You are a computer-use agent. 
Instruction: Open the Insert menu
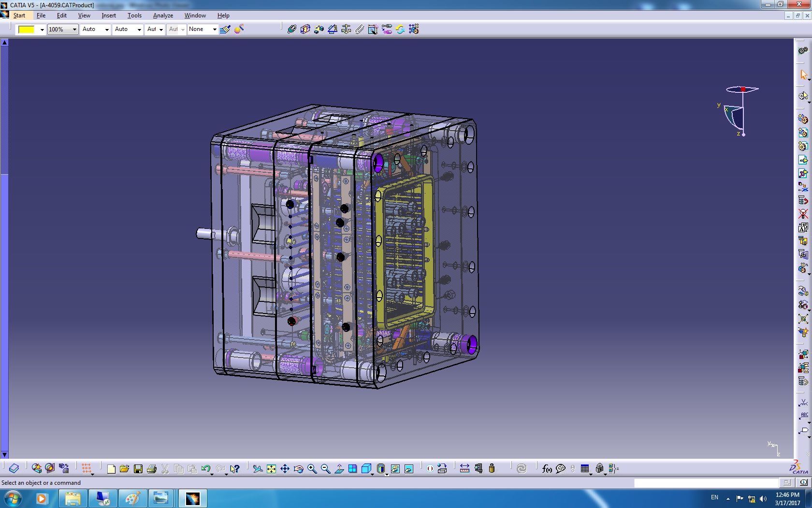[x=108, y=15]
